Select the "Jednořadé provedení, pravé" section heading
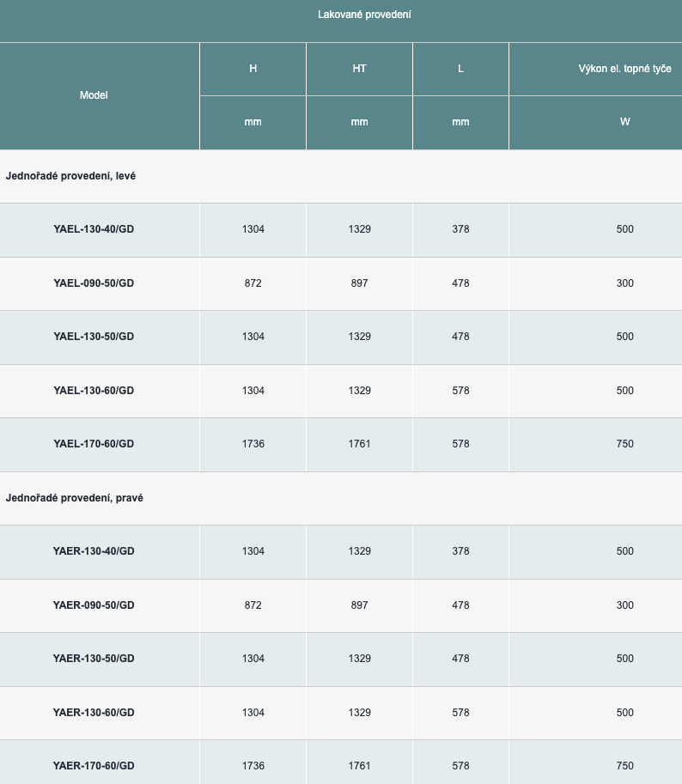The height and width of the screenshot is (784, 682). coord(74,498)
